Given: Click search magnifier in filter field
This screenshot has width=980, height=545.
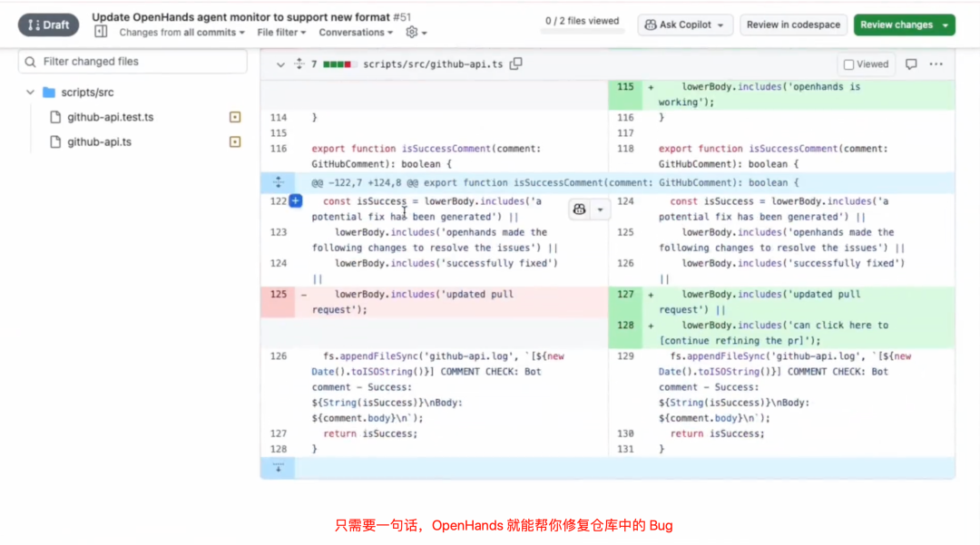Looking at the screenshot, I should tap(30, 62).
